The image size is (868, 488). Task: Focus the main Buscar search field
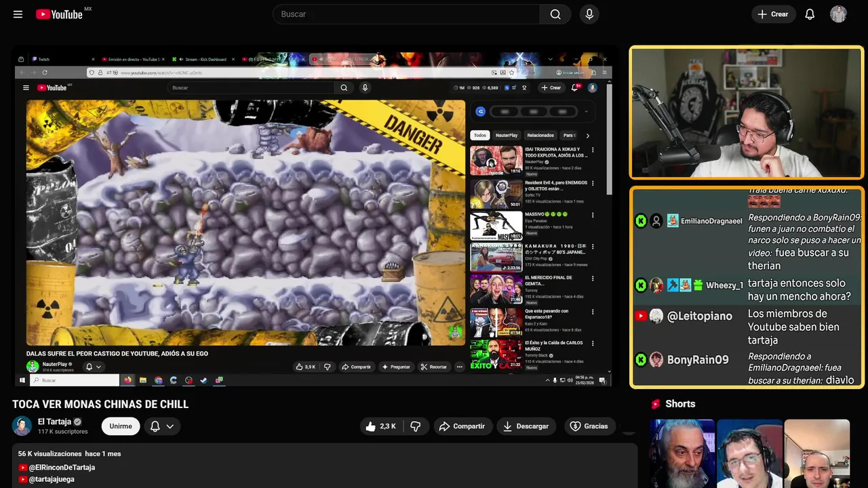coord(406,14)
